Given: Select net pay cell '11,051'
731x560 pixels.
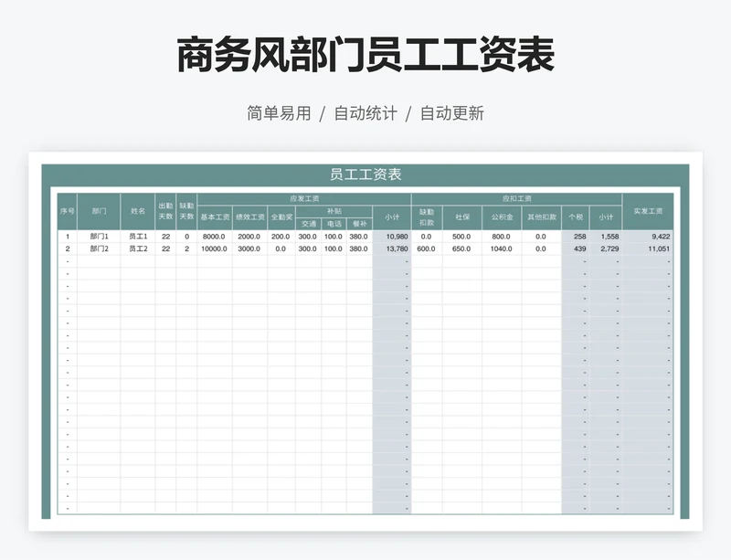Looking at the screenshot, I should [648, 249].
